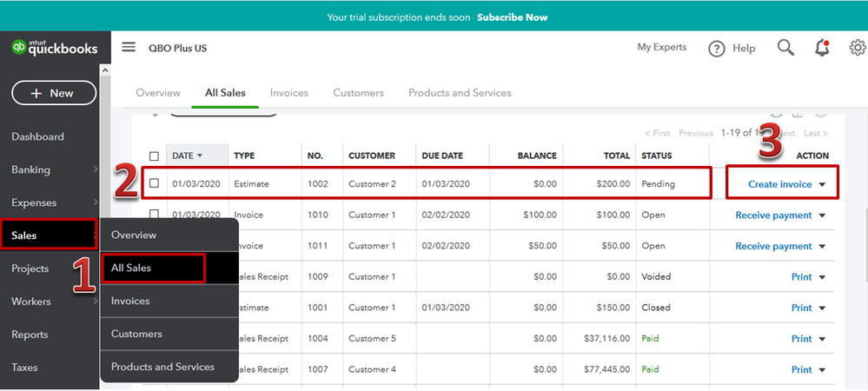The height and width of the screenshot is (391, 868).
Task: Open Projects in sidebar
Action: coord(30,268)
